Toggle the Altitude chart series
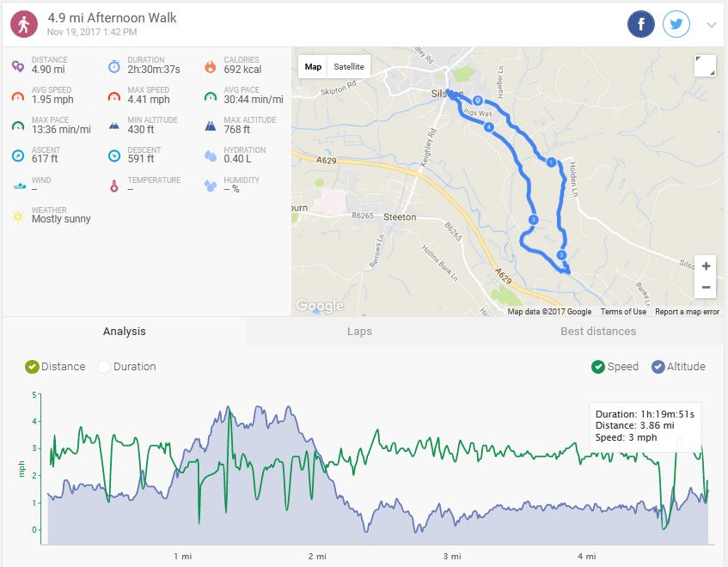Image resolution: width=728 pixels, height=567 pixels. [x=658, y=367]
